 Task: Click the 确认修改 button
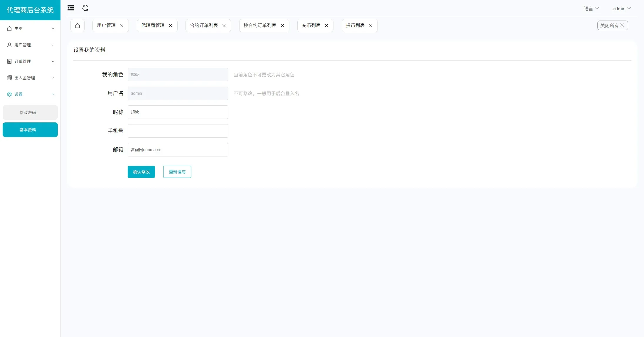coord(141,172)
